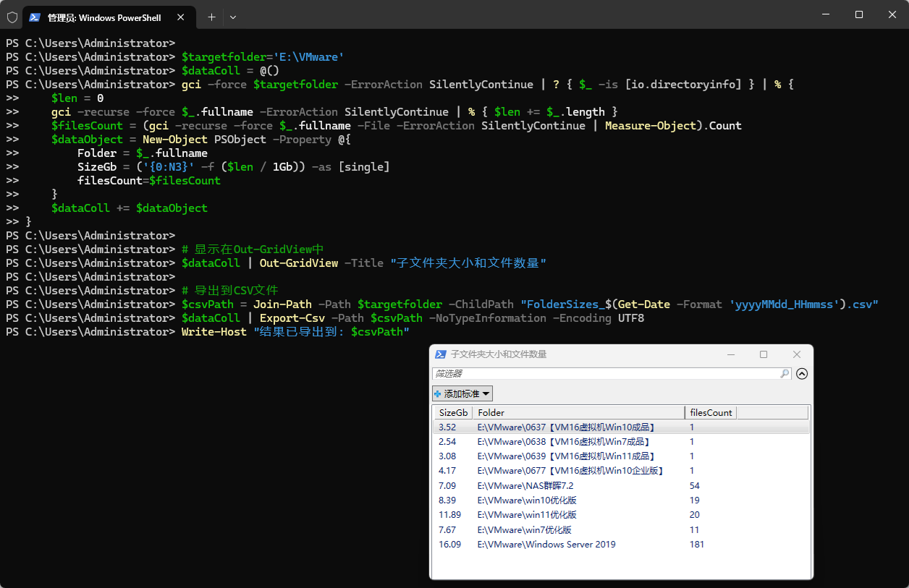This screenshot has width=909, height=588.
Task: Maximize the 子文件夹大小和文件数量 grid window
Action: (764, 354)
